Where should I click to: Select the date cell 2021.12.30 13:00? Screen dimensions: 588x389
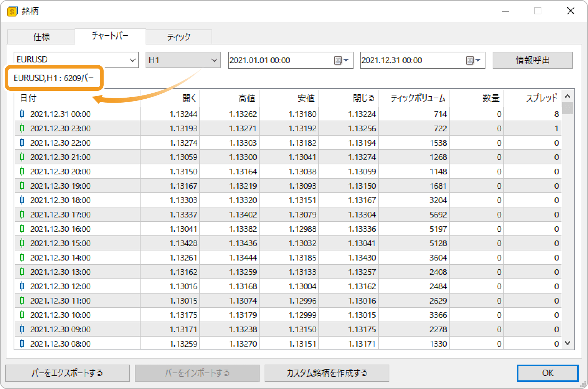click(x=60, y=272)
